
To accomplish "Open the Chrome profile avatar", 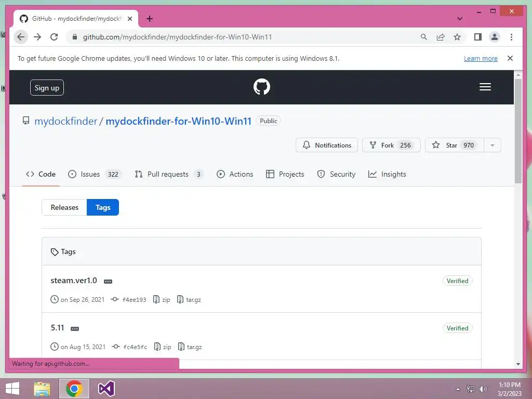I will coord(495,37).
